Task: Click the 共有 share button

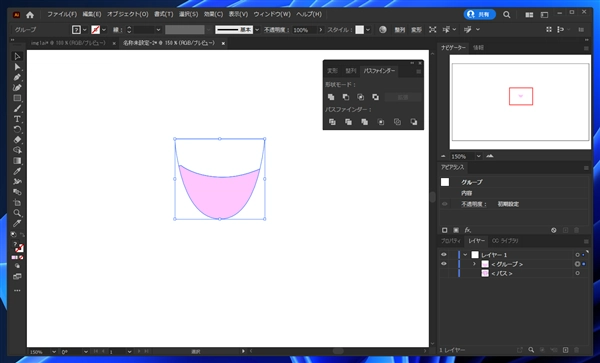Action: (480, 15)
